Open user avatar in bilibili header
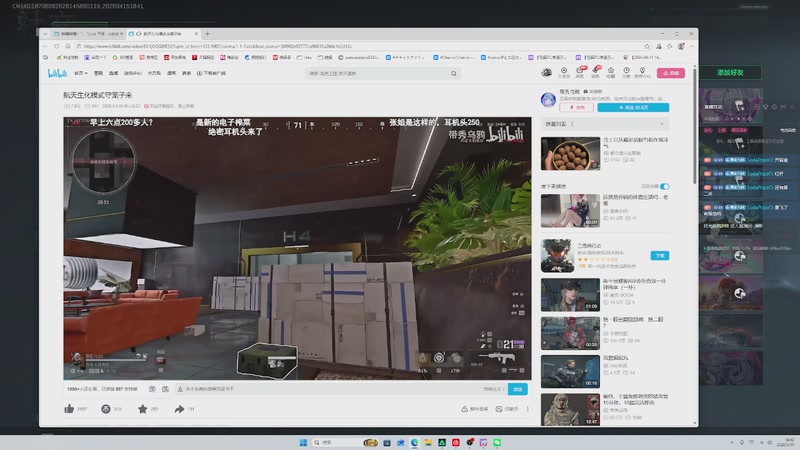Screen dimensions: 800x450 tap(546, 72)
